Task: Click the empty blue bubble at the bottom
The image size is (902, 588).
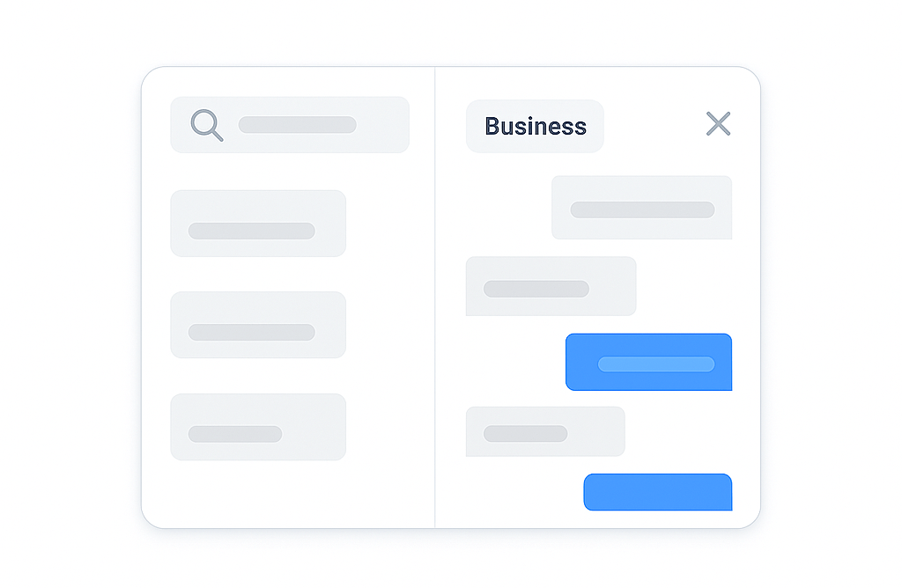Action: coord(658,492)
